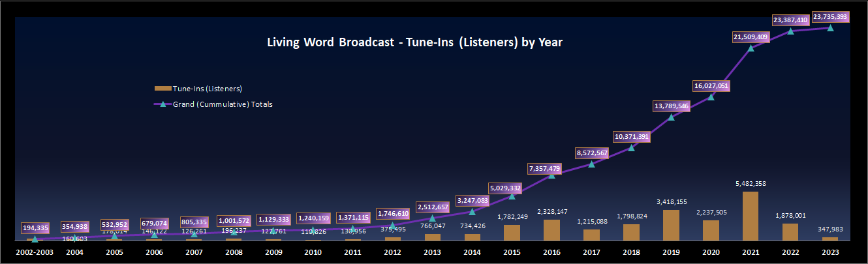This screenshot has width=868, height=264.
Task: Click the cumulative label 23,387,410
Action: click(790, 20)
